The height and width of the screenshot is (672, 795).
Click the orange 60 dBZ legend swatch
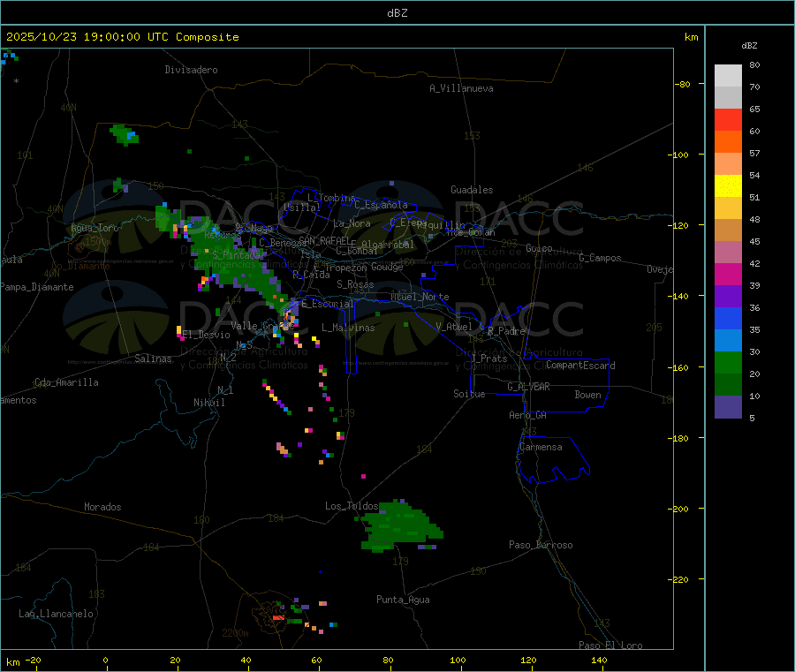(728, 142)
